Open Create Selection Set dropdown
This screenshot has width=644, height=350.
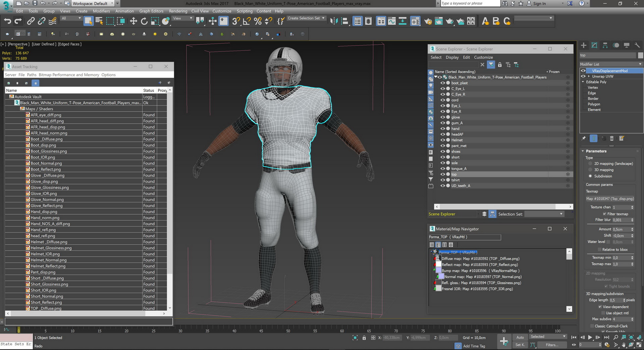point(306,18)
